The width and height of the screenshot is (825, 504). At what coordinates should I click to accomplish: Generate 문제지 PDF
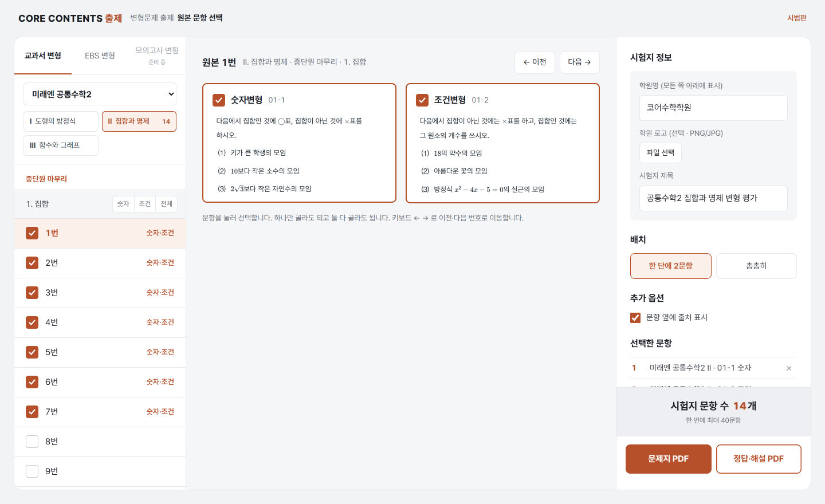pyautogui.click(x=669, y=459)
